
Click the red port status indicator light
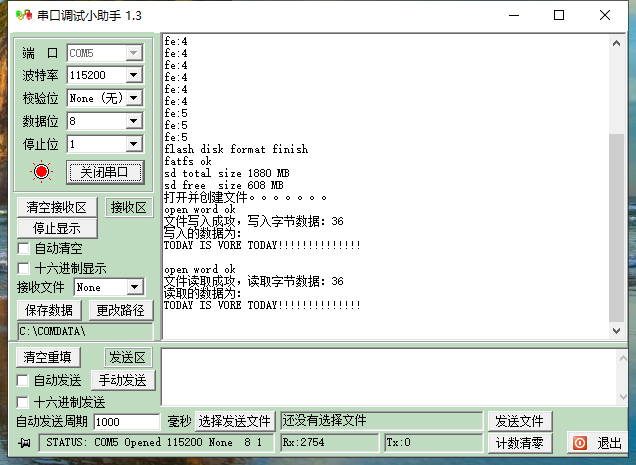pos(41,172)
